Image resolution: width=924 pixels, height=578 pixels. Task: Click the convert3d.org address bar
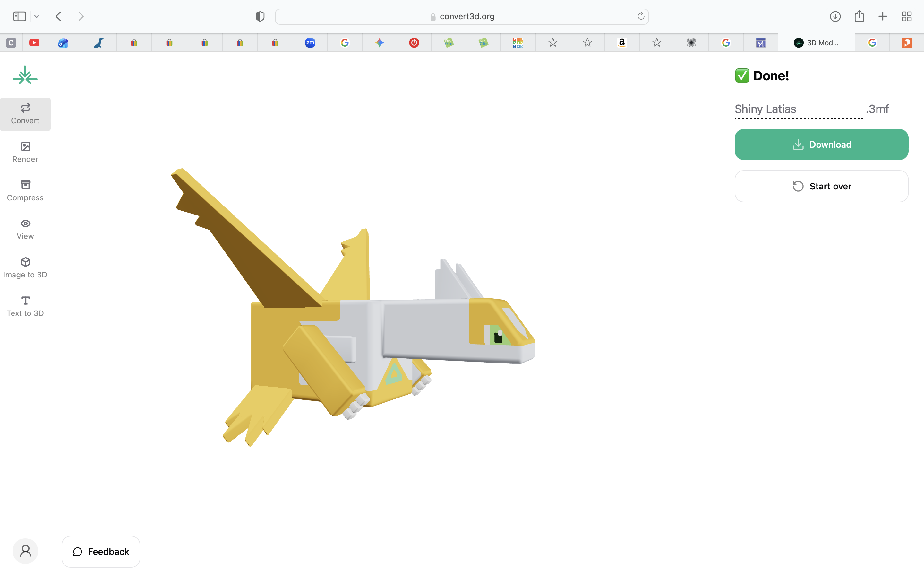462,16
